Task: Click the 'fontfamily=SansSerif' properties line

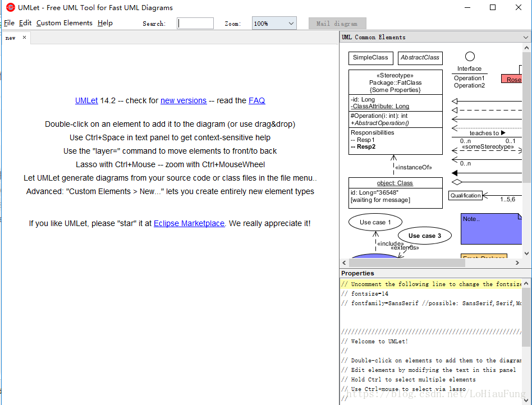Action: (x=431, y=303)
